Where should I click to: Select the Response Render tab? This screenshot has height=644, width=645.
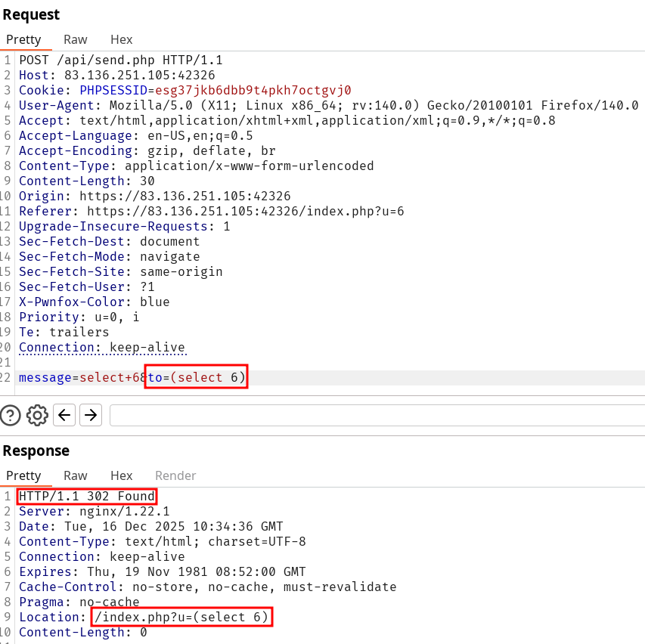point(175,475)
